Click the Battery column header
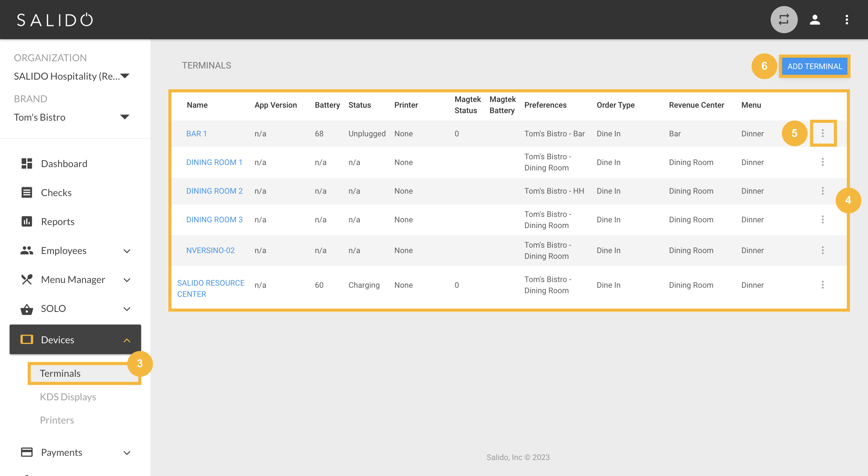 [x=327, y=105]
